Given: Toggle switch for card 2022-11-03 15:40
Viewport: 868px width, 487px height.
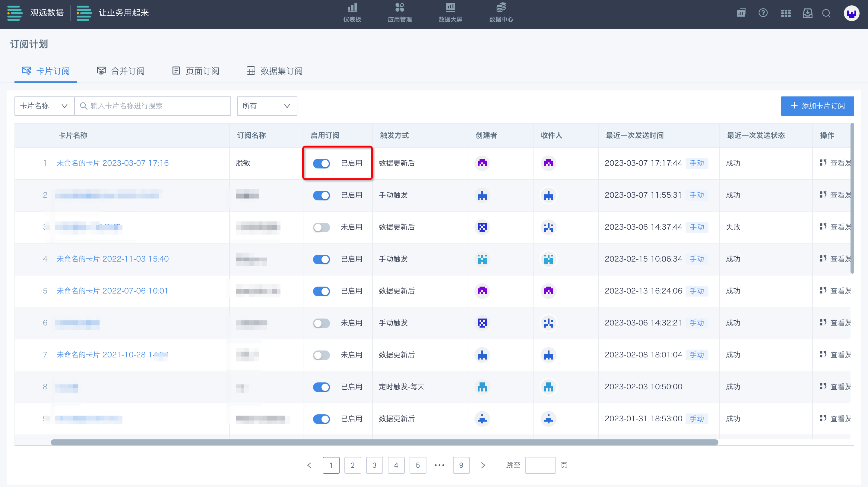Looking at the screenshot, I should (x=322, y=259).
